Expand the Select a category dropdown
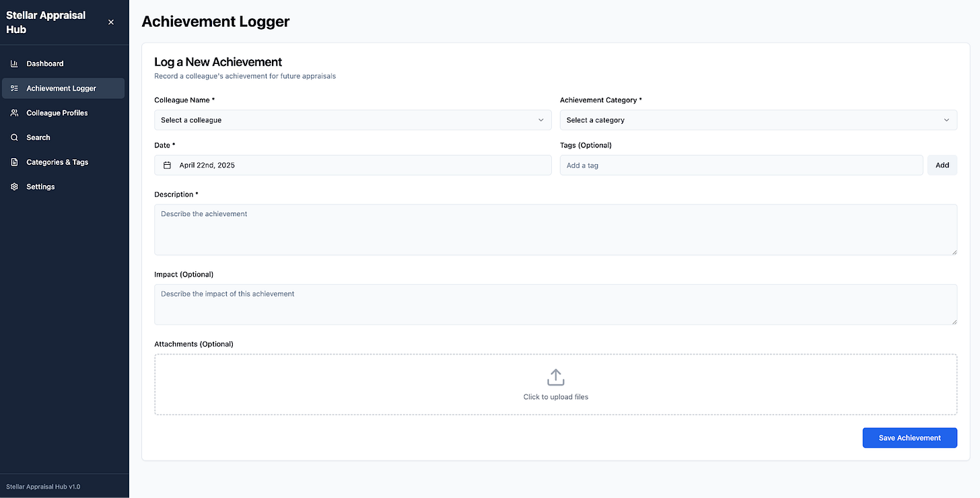The image size is (980, 498). [759, 120]
